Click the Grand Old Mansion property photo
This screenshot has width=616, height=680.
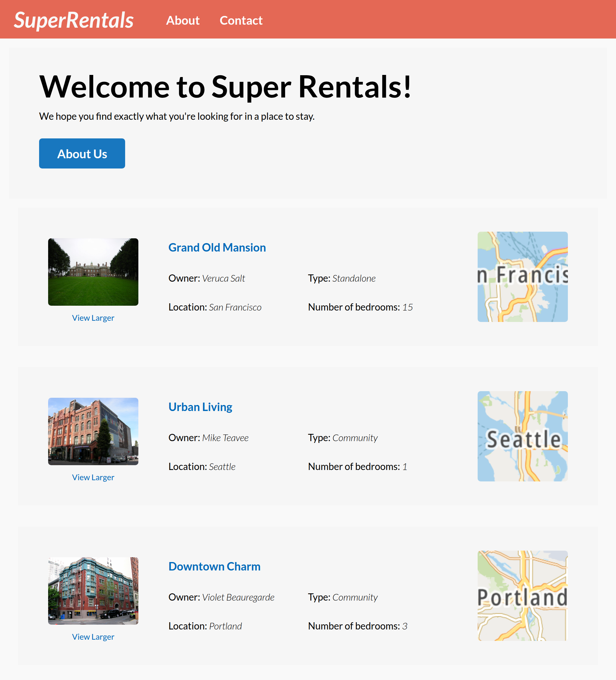(x=93, y=272)
